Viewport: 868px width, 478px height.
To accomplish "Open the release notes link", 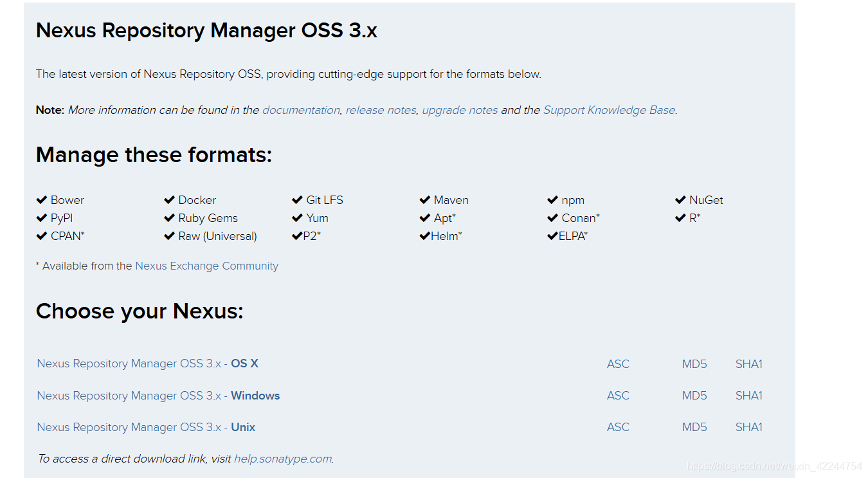I will click(x=381, y=110).
